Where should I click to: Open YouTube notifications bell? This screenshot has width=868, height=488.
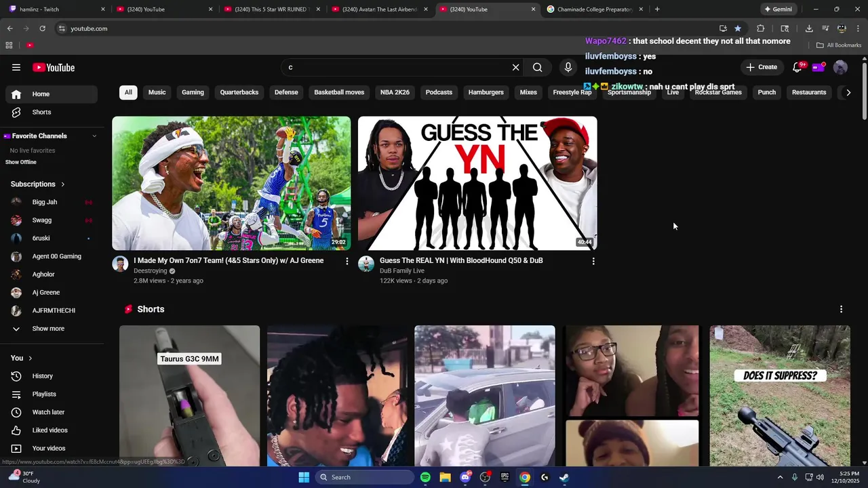[x=797, y=67]
